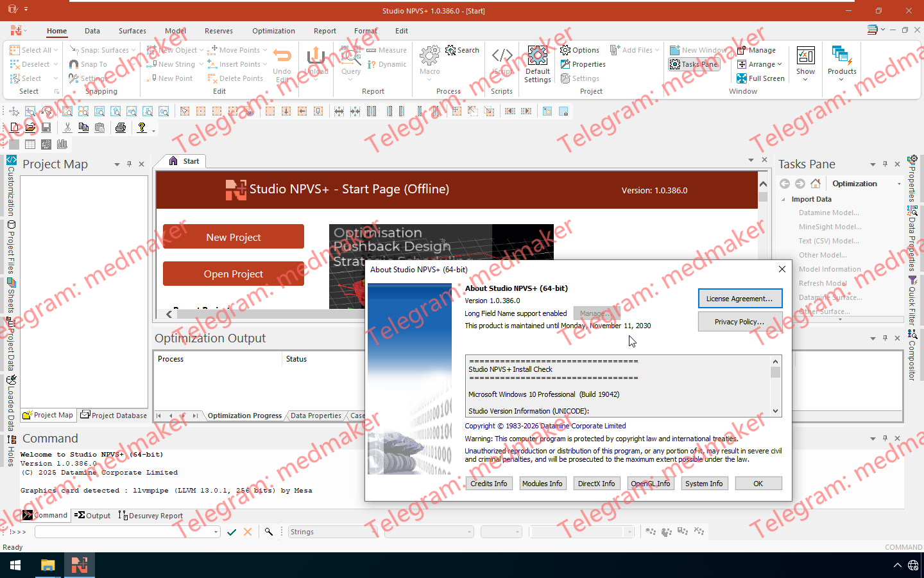
Task: Click the Tasks Pane back arrow
Action: pyautogui.click(x=784, y=184)
